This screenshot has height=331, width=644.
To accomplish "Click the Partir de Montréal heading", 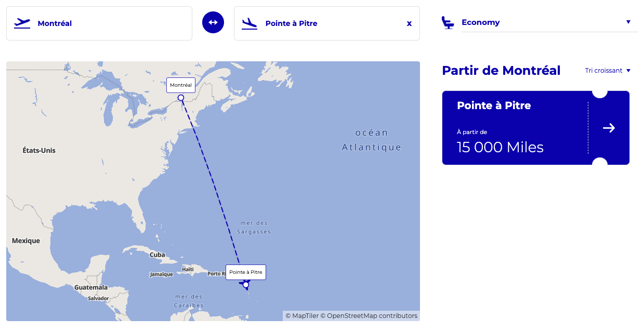I will 501,70.
